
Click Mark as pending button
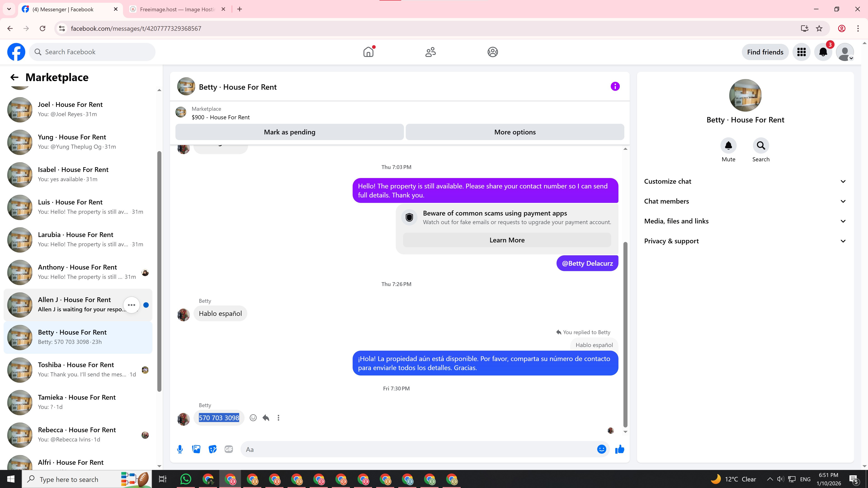[x=289, y=132]
